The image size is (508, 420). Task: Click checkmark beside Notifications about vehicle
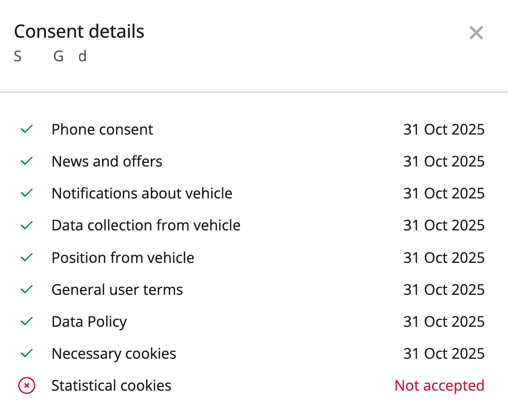click(26, 193)
